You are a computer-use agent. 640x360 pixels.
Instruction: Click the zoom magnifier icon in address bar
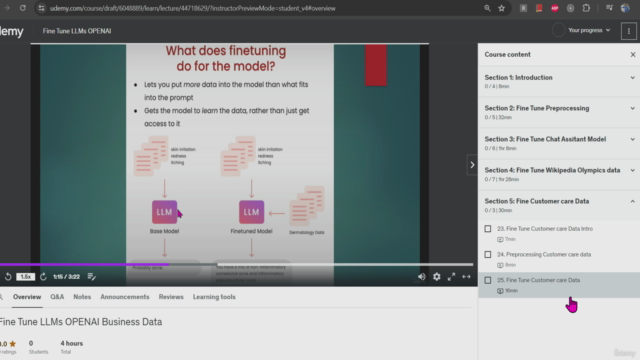pos(487,8)
